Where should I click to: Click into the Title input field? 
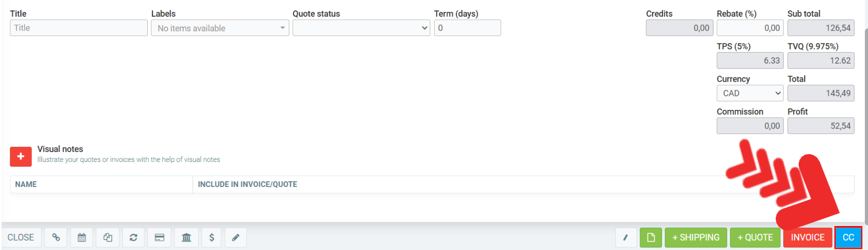pyautogui.click(x=79, y=28)
